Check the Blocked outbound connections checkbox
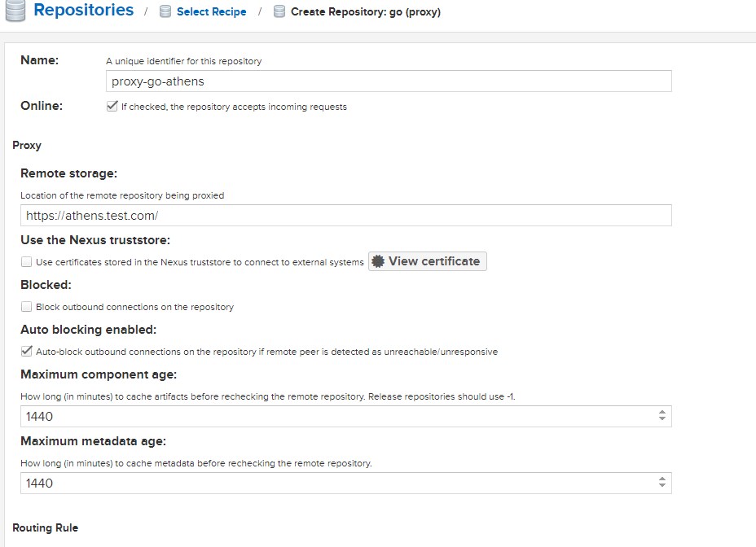The height and width of the screenshot is (547, 756). click(27, 307)
